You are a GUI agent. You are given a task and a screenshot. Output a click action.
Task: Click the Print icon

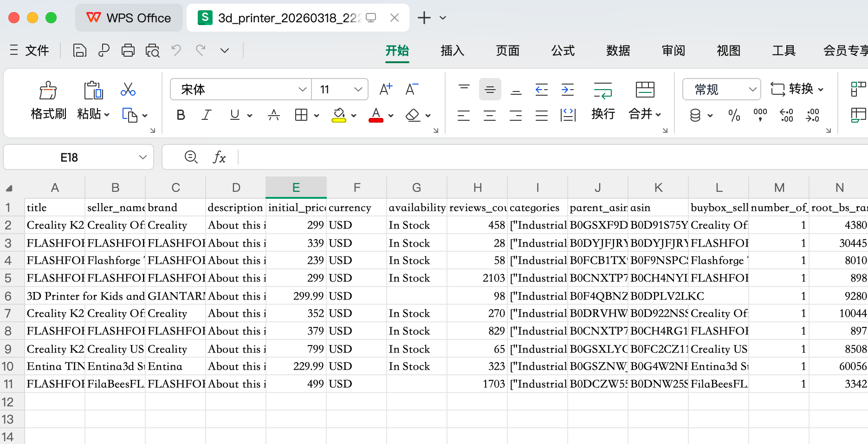tap(128, 50)
